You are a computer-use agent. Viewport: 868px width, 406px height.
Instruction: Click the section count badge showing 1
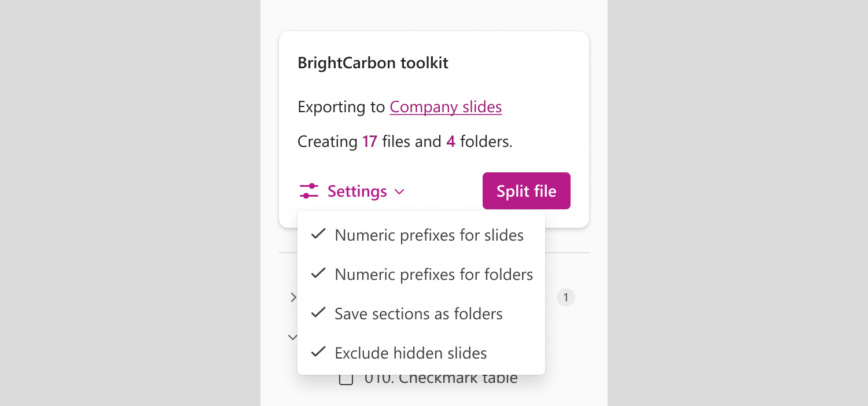[565, 298]
